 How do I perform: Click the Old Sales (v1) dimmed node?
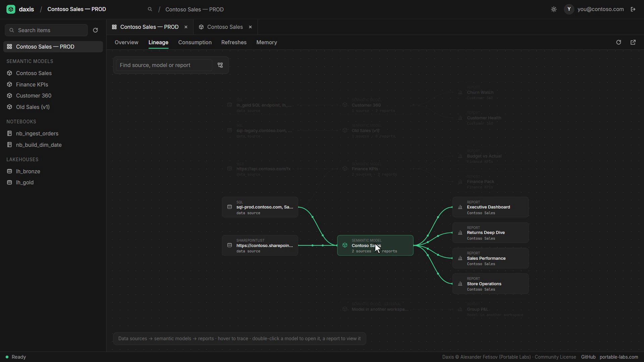coord(375,130)
